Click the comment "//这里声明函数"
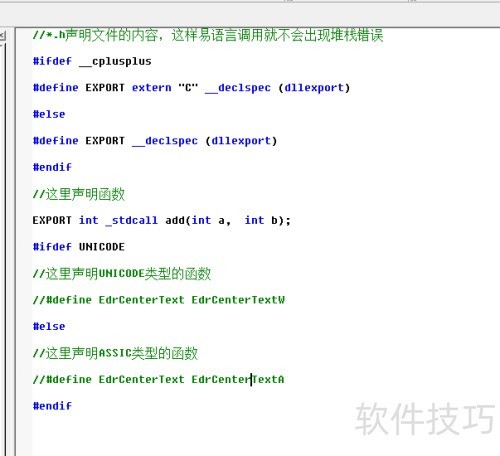 click(79, 194)
